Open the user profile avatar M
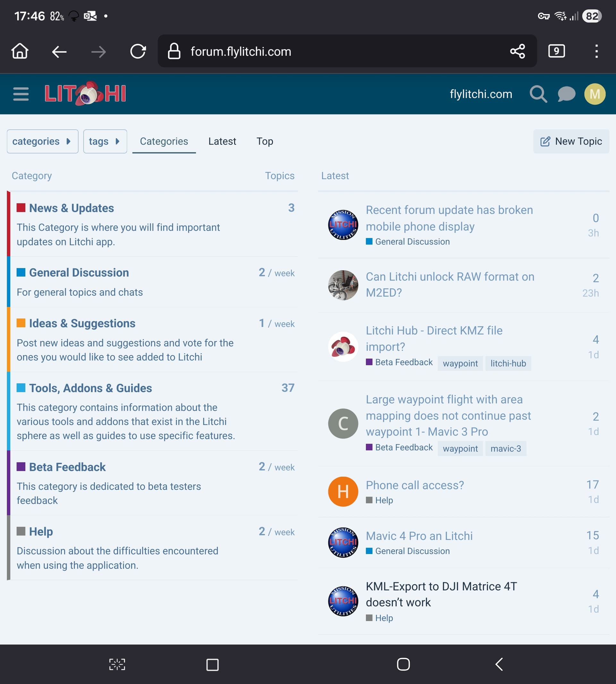The height and width of the screenshot is (684, 616). (594, 94)
